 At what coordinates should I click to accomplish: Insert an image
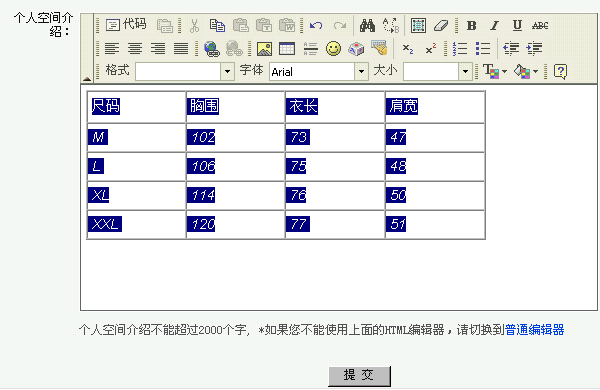(x=264, y=49)
